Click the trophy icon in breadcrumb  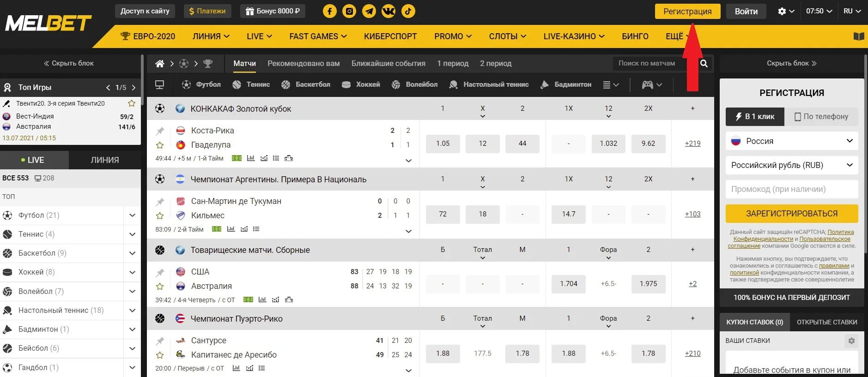coord(208,64)
